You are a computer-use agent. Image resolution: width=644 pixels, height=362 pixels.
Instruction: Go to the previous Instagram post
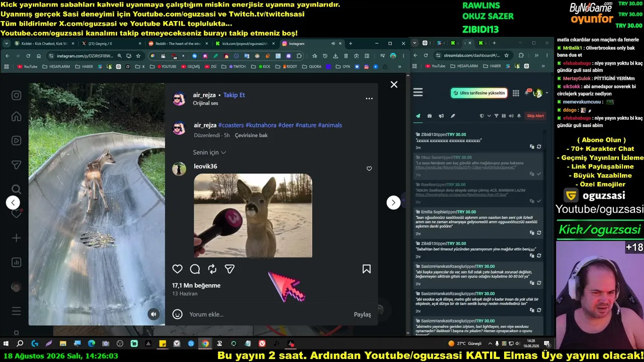point(13,202)
